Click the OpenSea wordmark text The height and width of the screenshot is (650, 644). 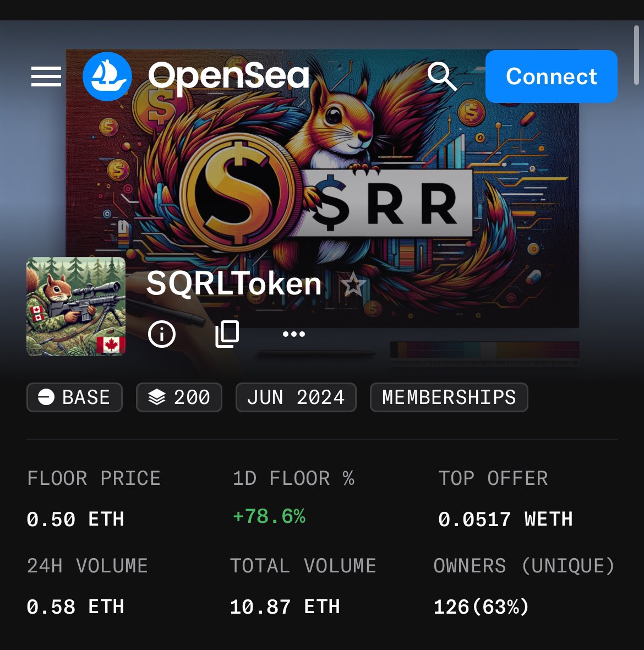point(228,78)
